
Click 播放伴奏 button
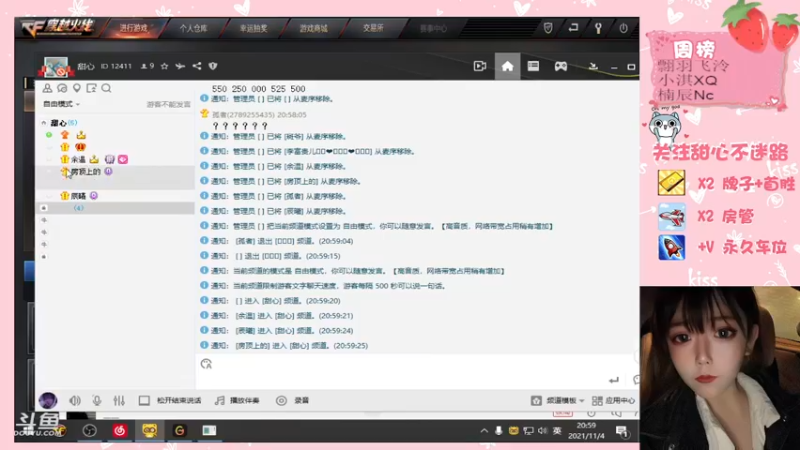237,401
